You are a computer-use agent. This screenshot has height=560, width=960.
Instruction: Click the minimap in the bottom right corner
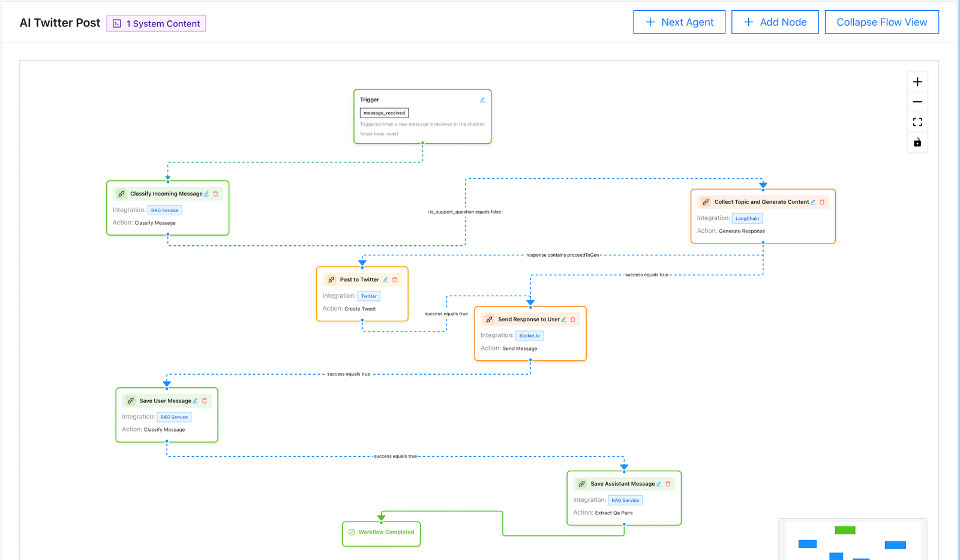[852, 543]
